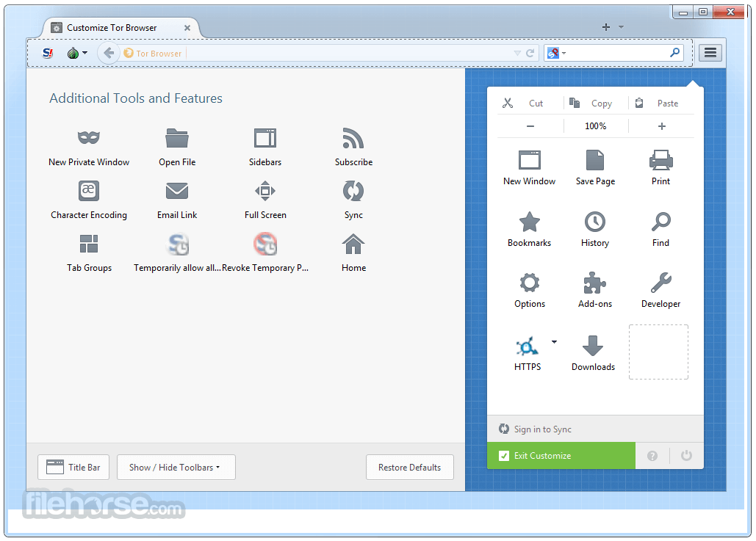
Task: Click the Save Page icon
Action: click(x=595, y=160)
